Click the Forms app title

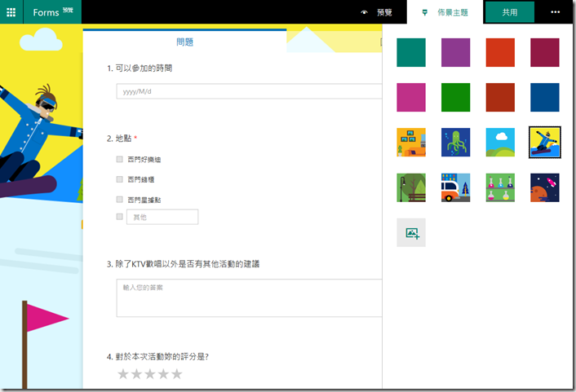46,12
